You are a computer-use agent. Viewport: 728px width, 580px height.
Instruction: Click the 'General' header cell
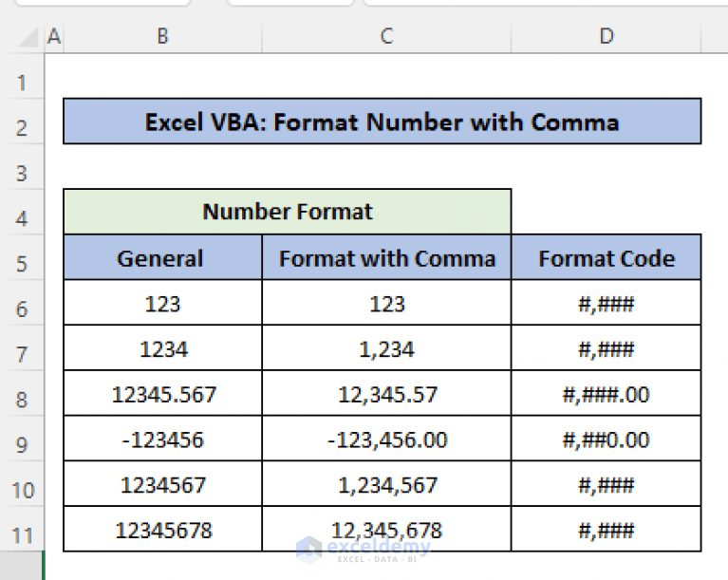pos(162,257)
